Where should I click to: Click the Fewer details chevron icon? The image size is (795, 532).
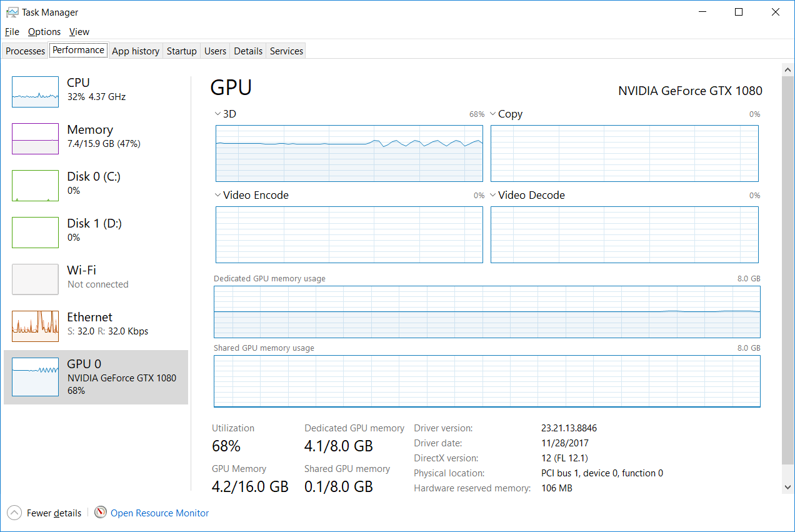15,513
